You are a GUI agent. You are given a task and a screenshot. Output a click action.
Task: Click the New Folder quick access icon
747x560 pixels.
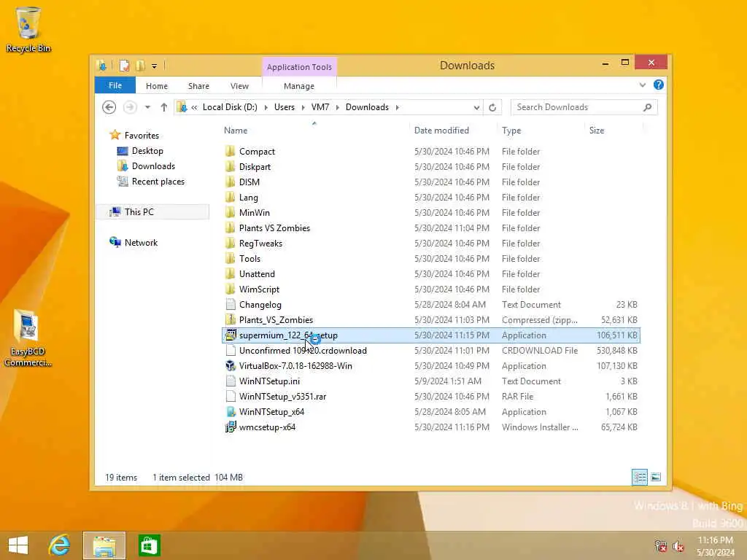tap(140, 66)
